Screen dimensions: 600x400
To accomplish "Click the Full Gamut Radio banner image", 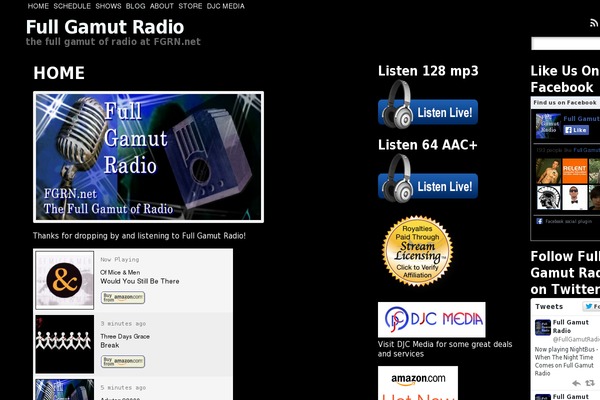I will pos(148,157).
